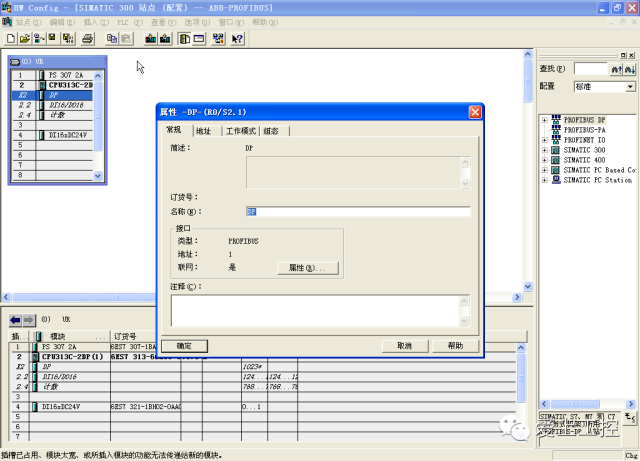Screen dimensions: 640x461
Task: Click the 注释(C) comment text area
Action: tap(320, 311)
